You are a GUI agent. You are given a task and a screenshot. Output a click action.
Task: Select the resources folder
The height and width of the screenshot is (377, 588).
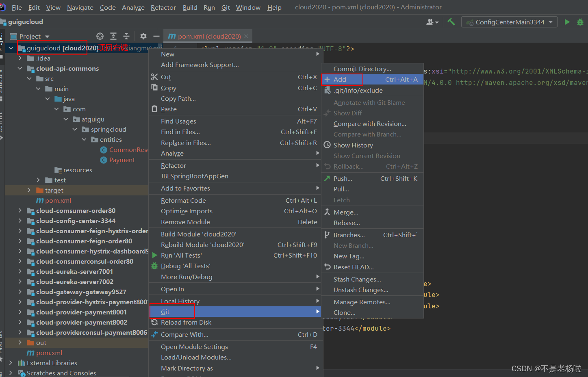(77, 170)
